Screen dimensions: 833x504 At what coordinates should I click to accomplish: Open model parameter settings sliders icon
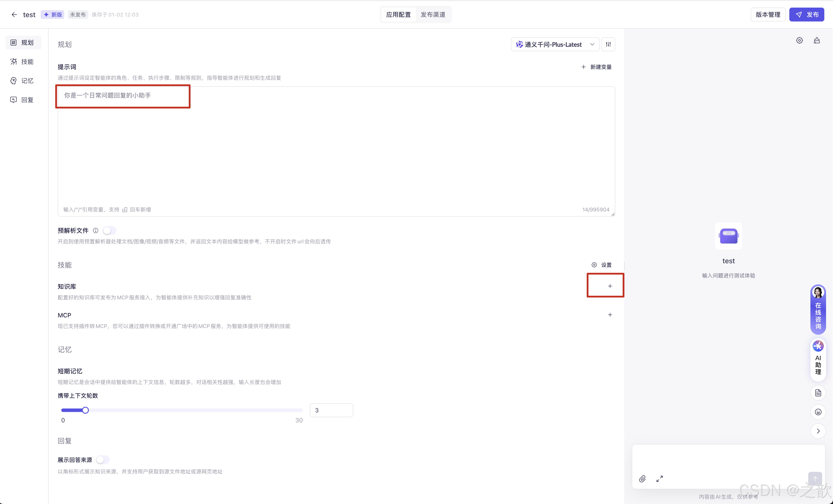tap(608, 44)
